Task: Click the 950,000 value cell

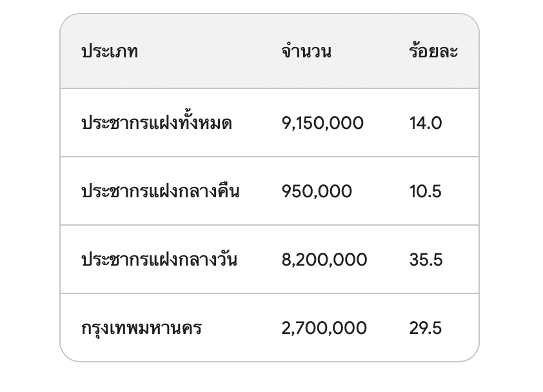Action: pos(317,191)
